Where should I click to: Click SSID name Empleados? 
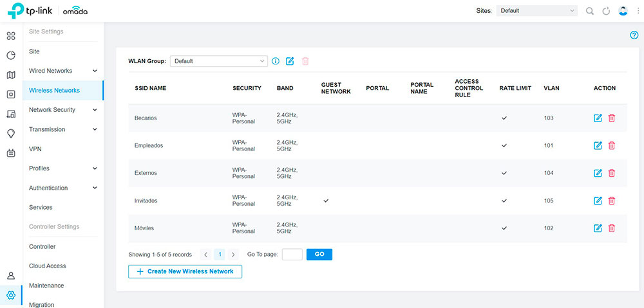(x=148, y=145)
